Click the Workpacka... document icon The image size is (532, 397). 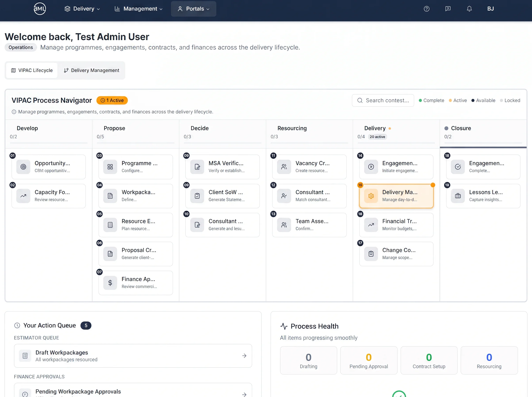(x=110, y=196)
